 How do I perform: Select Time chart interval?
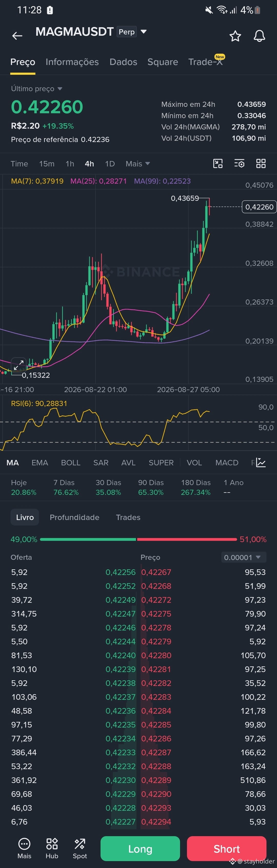(19, 164)
